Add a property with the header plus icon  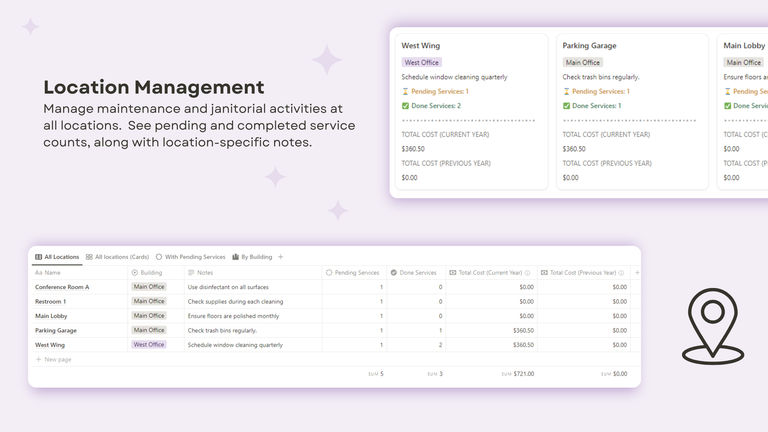[637, 272]
